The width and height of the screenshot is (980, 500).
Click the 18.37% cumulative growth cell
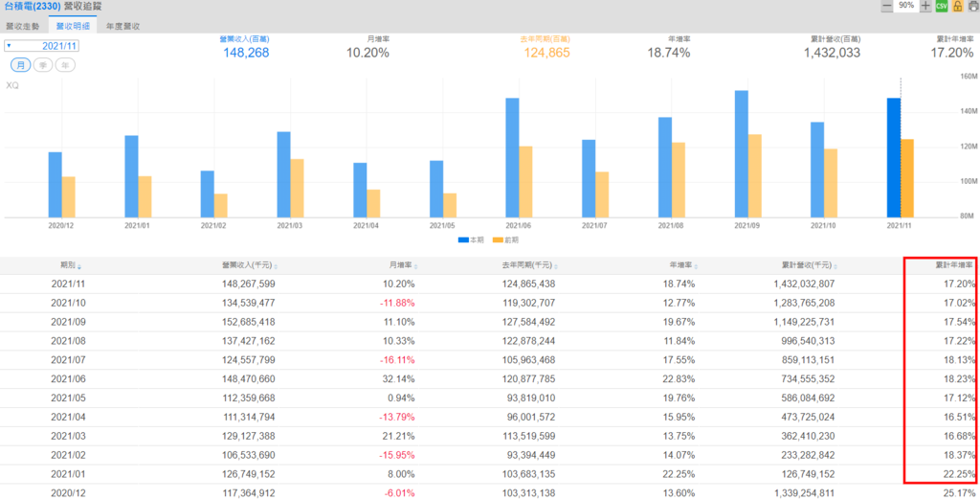click(x=959, y=455)
